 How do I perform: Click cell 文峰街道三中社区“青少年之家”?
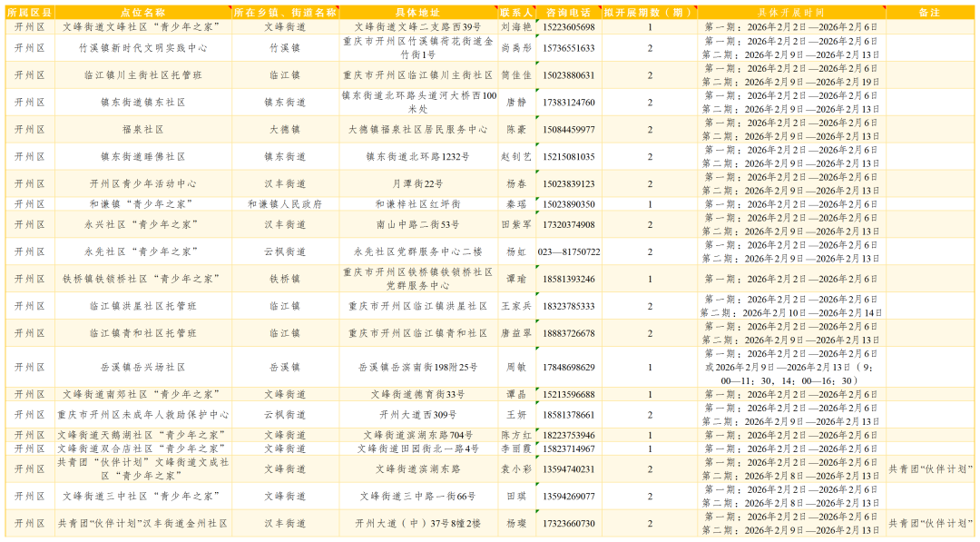[143, 497]
